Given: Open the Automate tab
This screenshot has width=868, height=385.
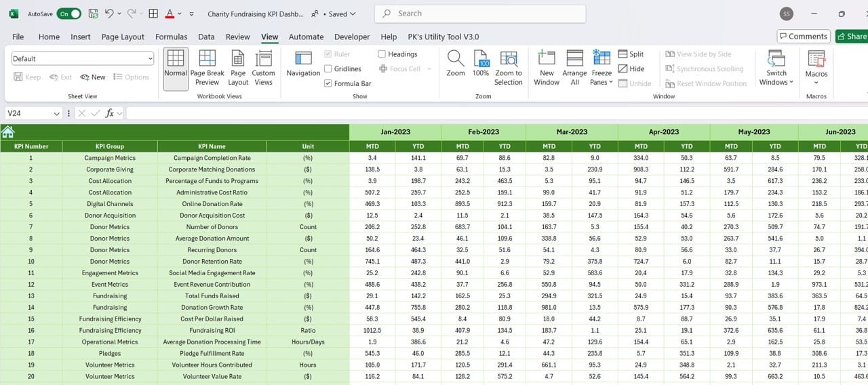Looking at the screenshot, I should [306, 37].
